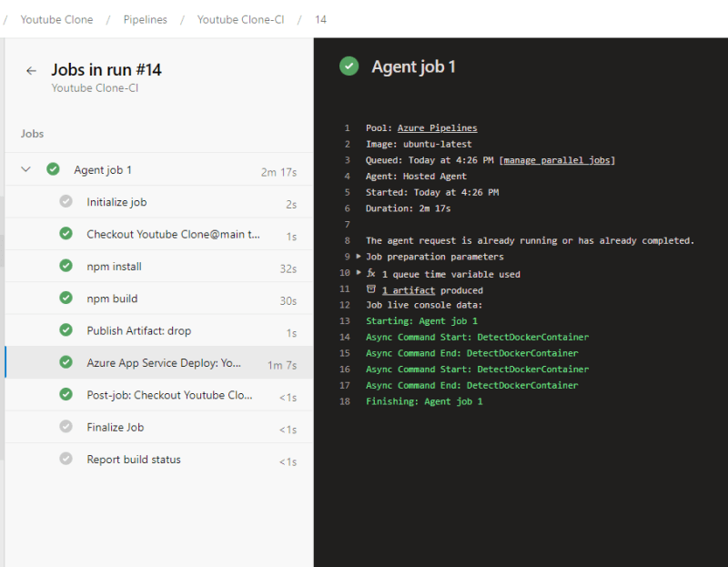This screenshot has width=728, height=567.
Task: Click line number 18 in the log gutter
Action: click(x=345, y=401)
